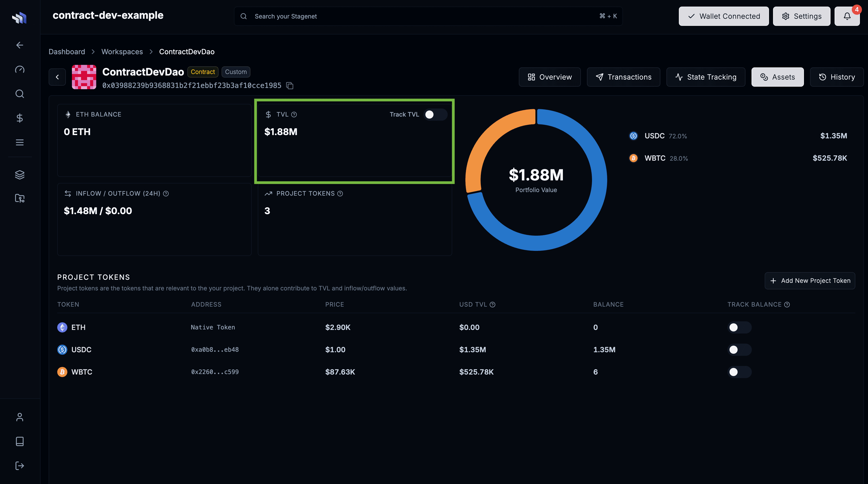Screen dimensions: 868x484
Task: Switch to the Transactions tab
Action: (623, 77)
